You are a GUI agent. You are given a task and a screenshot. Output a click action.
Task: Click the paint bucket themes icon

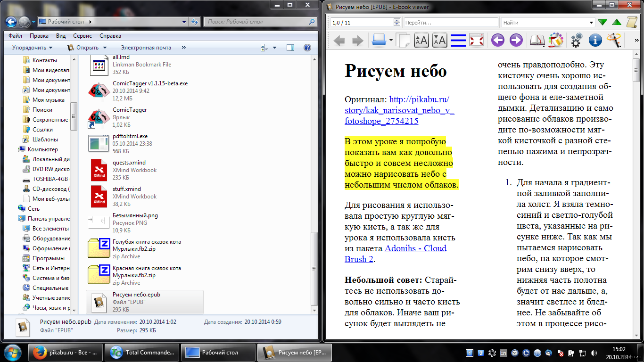pyautogui.click(x=556, y=40)
